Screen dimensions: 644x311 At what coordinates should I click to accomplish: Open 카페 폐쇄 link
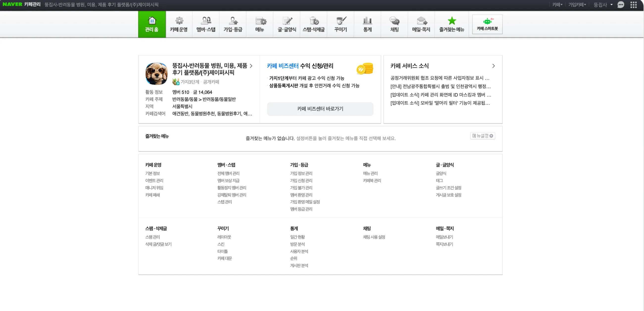point(152,195)
